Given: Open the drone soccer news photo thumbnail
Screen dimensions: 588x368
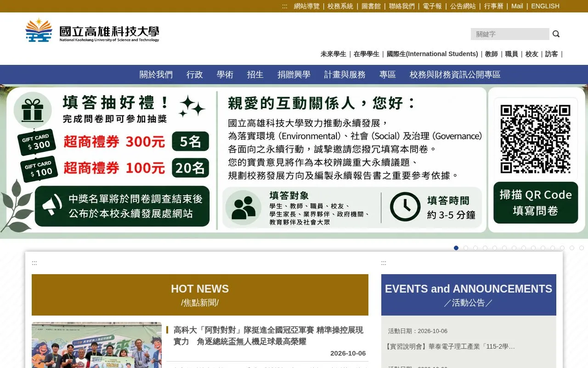Looking at the screenshot, I should pyautogui.click(x=96, y=345).
